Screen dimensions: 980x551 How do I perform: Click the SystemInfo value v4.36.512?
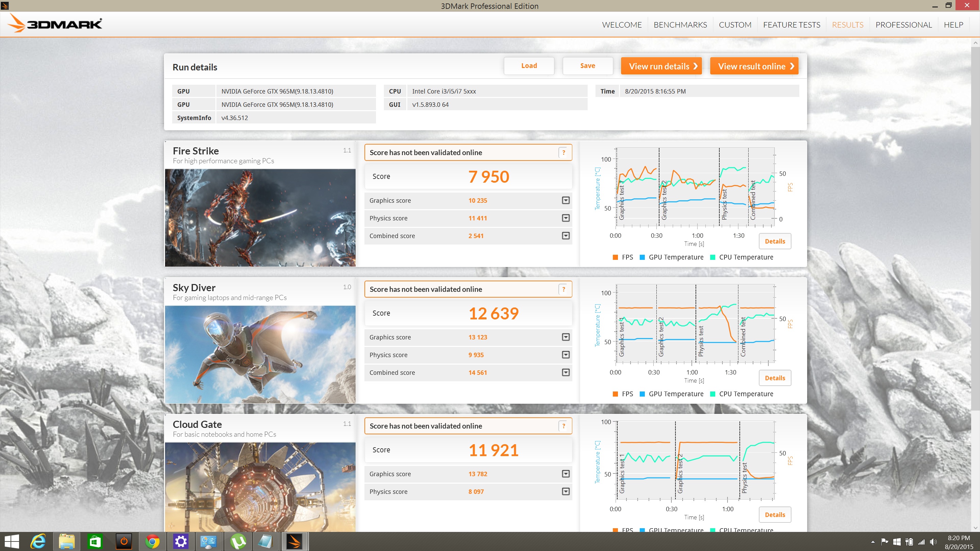pyautogui.click(x=235, y=118)
